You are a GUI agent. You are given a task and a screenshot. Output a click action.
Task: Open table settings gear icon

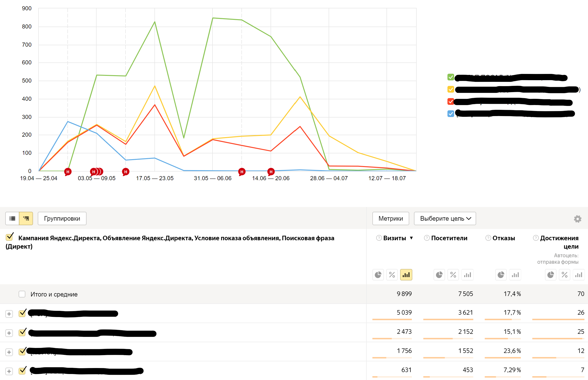coord(577,219)
